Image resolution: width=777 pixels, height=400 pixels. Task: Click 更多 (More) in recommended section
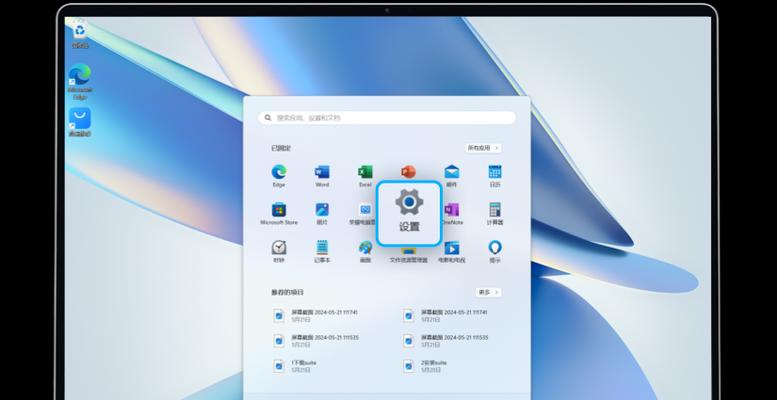click(x=489, y=292)
